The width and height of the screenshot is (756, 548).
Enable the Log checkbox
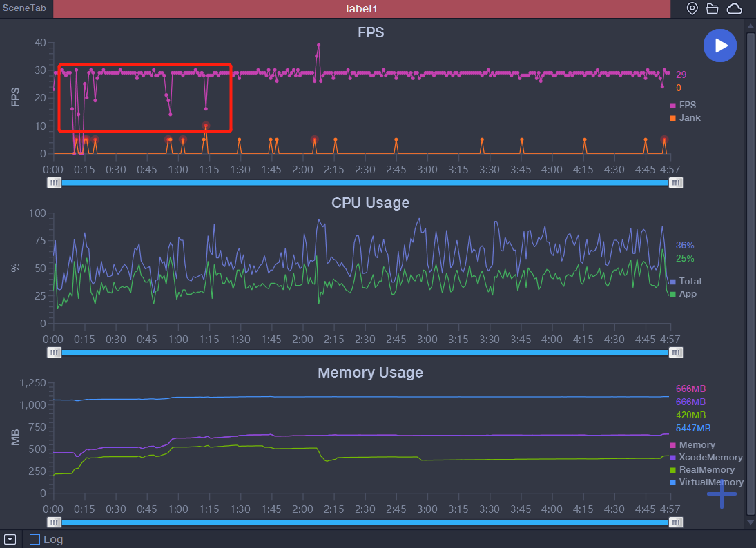35,539
